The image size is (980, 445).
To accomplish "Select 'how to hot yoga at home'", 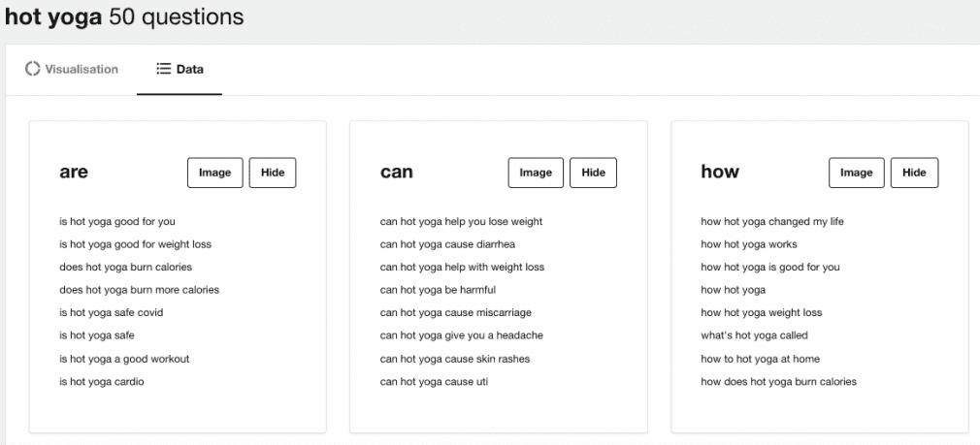I will [x=761, y=359].
